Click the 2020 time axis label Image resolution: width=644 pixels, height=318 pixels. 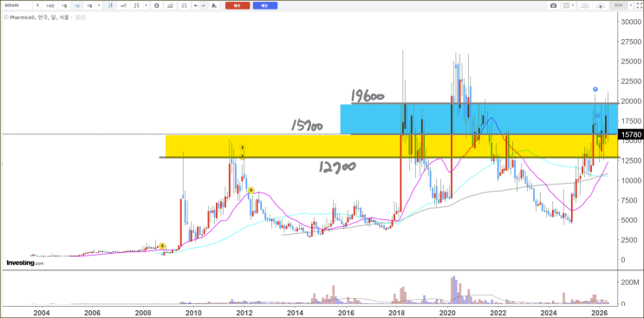tap(448, 312)
